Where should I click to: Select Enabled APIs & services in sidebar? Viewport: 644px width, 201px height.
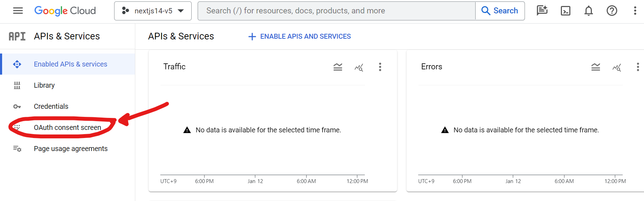[70, 64]
